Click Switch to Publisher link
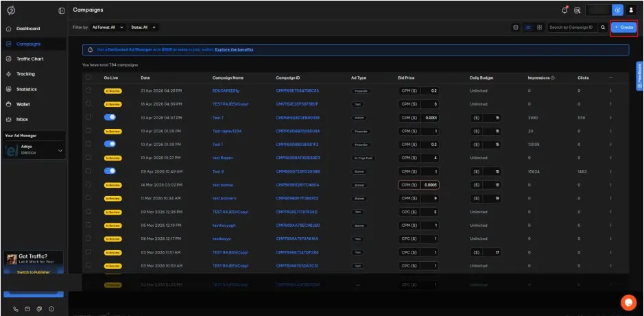The height and width of the screenshot is (316, 644). tap(34, 272)
